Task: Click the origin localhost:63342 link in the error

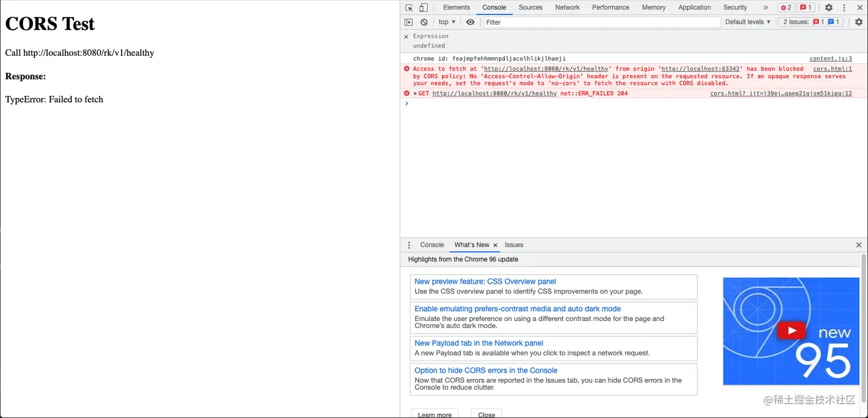Action: pyautogui.click(x=700, y=68)
